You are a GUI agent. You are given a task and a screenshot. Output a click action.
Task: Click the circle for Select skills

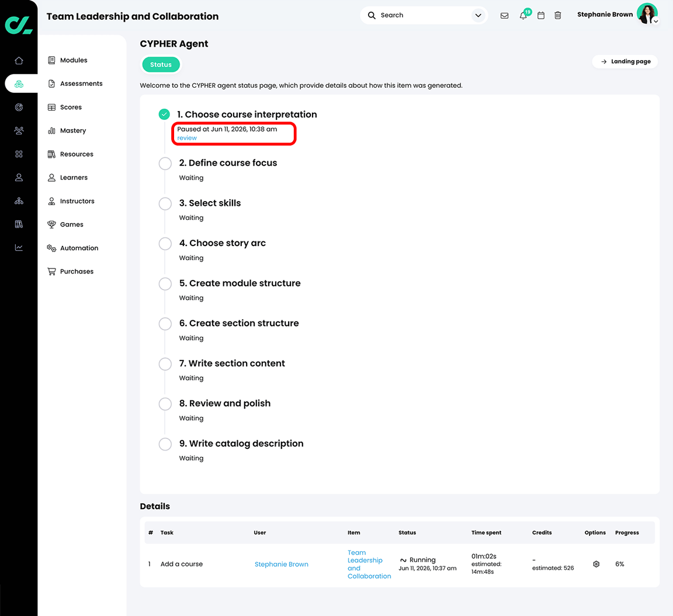coord(165,203)
